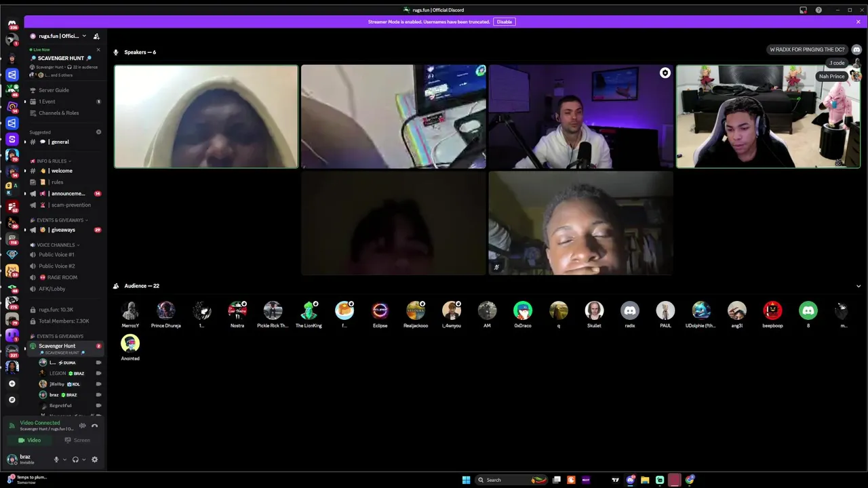The width and height of the screenshot is (868, 488).
Task: Join Public Voice #2 channel
Action: [65, 266]
